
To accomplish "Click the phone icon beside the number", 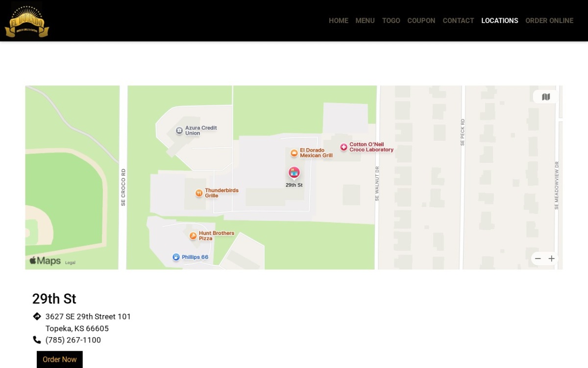I will pos(37,340).
